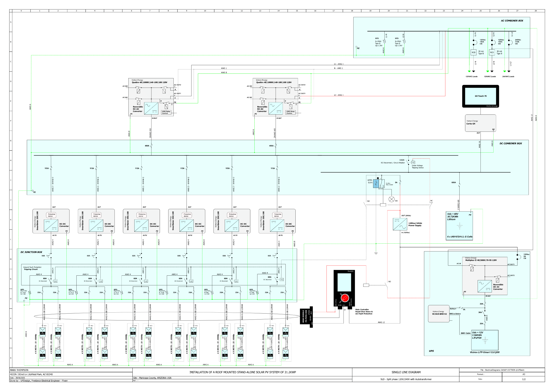
Task: Click the relay coil box left of the Fonrich NO contact
Action: point(366,285)
